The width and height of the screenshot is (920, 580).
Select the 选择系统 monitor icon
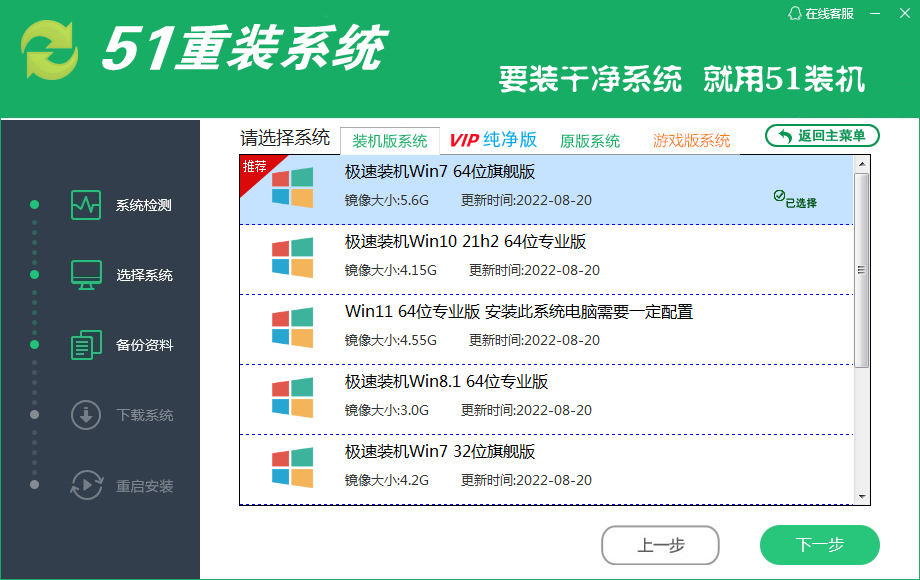pyautogui.click(x=86, y=275)
